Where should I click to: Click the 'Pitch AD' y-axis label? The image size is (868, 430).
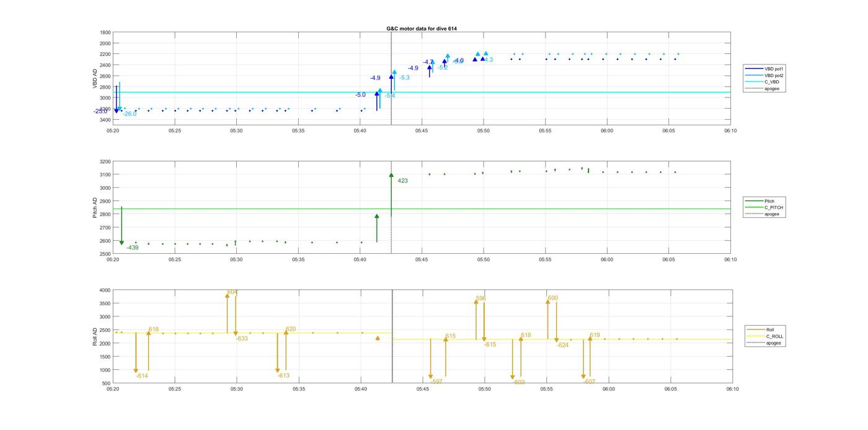point(95,207)
